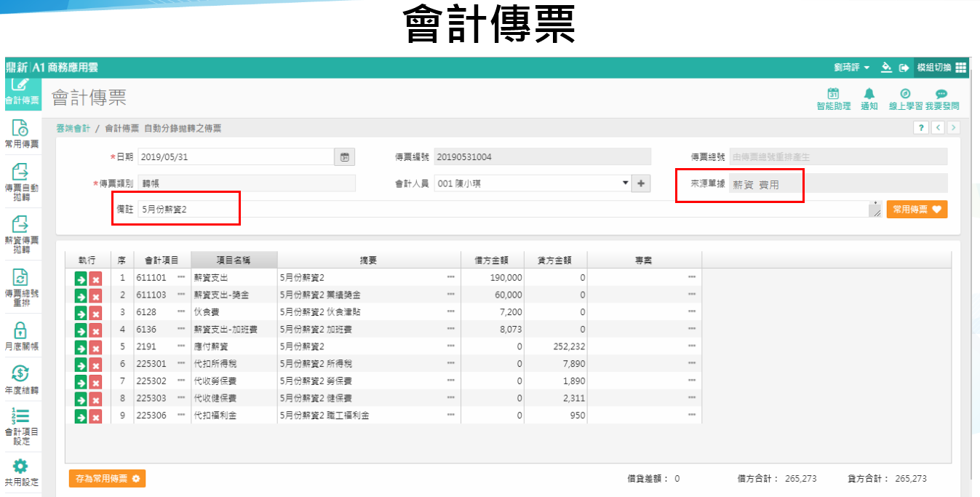This screenshot has height=497, width=980.
Task: Expand the 會計人員 dropdown
Action: tap(625, 183)
